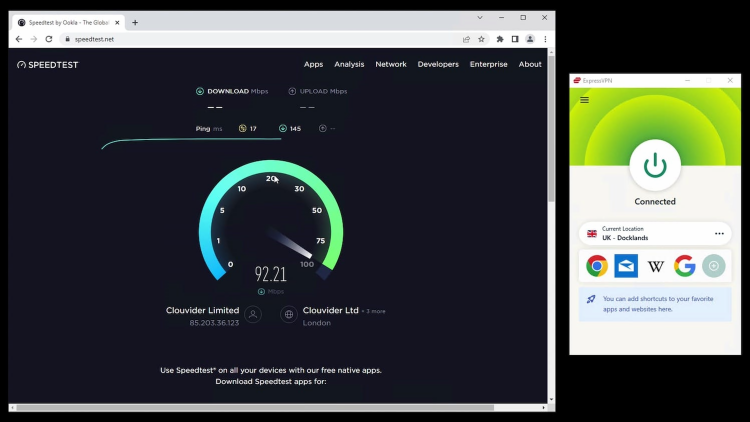Launch Mail shortcut in ExpressVPN

[x=626, y=266]
